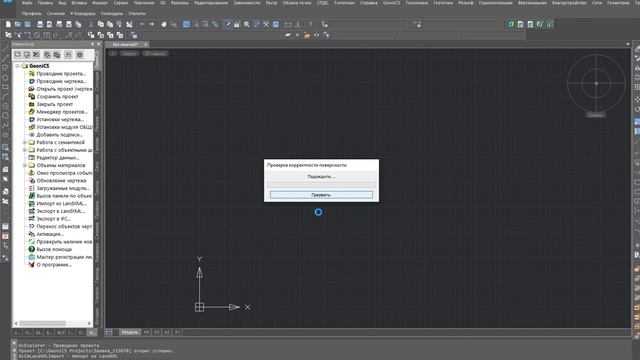This screenshot has width=640, height=360.
Task: Expand the 'Объемы материалов' folder
Action: 24,165
